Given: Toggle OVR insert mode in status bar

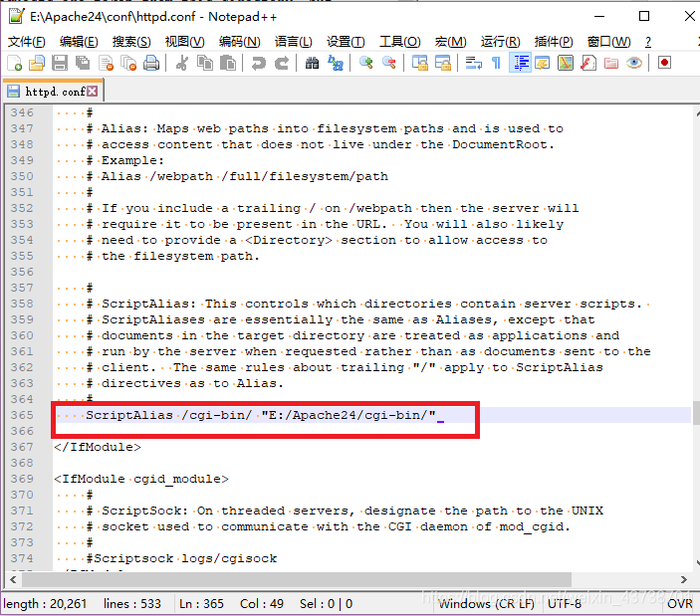Looking at the screenshot, I should click(679, 604).
